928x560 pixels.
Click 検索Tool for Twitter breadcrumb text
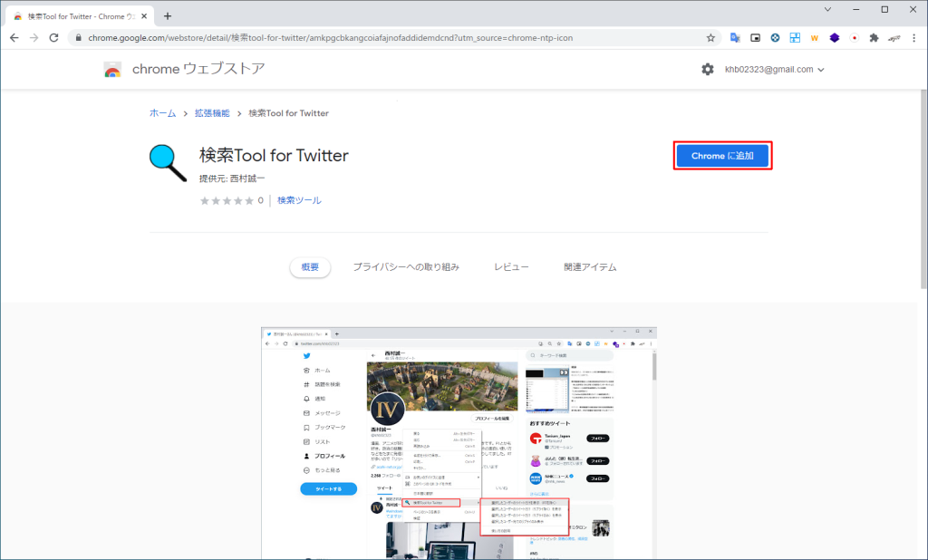288,113
